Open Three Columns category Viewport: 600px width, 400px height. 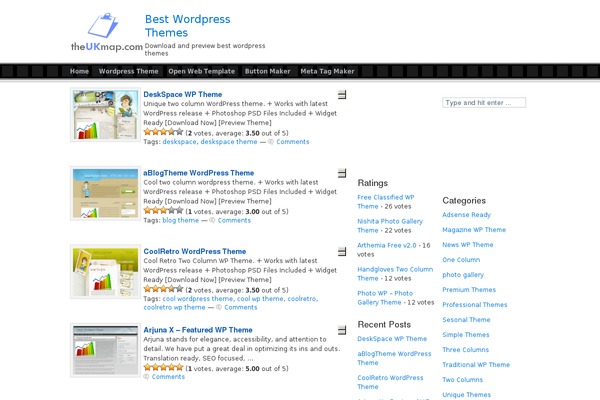pos(466,349)
